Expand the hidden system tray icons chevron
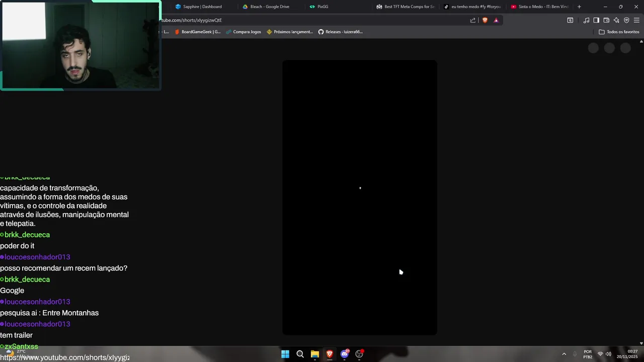The height and width of the screenshot is (362, 644). click(x=564, y=354)
